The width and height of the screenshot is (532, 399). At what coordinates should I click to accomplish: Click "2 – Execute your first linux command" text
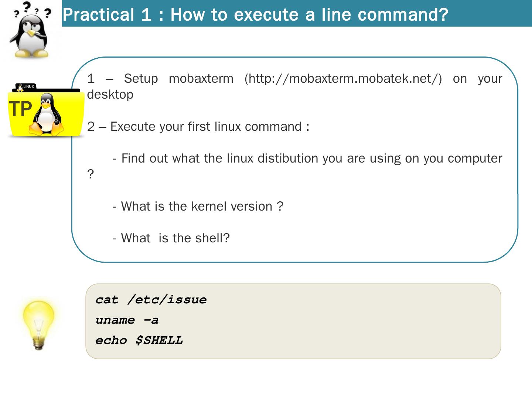point(198,127)
